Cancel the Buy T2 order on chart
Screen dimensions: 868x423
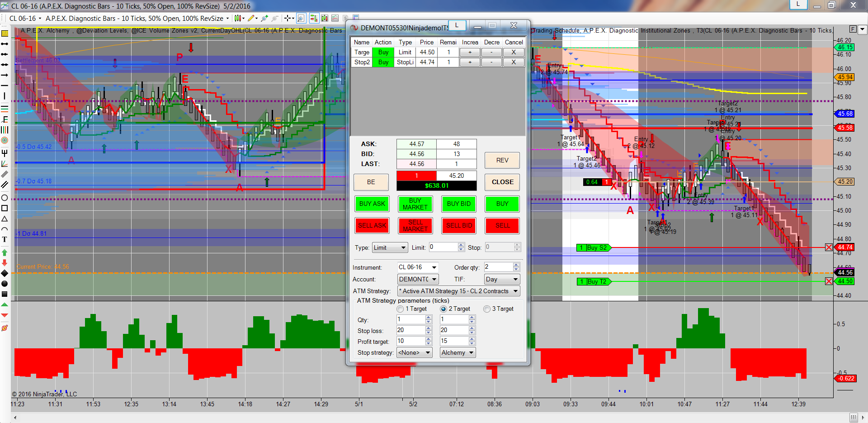coord(829,281)
